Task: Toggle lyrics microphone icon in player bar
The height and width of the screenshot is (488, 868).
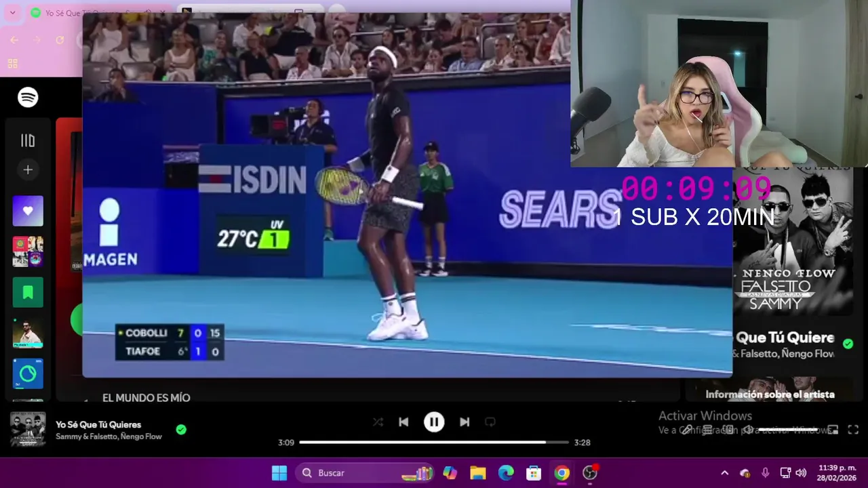Action: pyautogui.click(x=687, y=430)
